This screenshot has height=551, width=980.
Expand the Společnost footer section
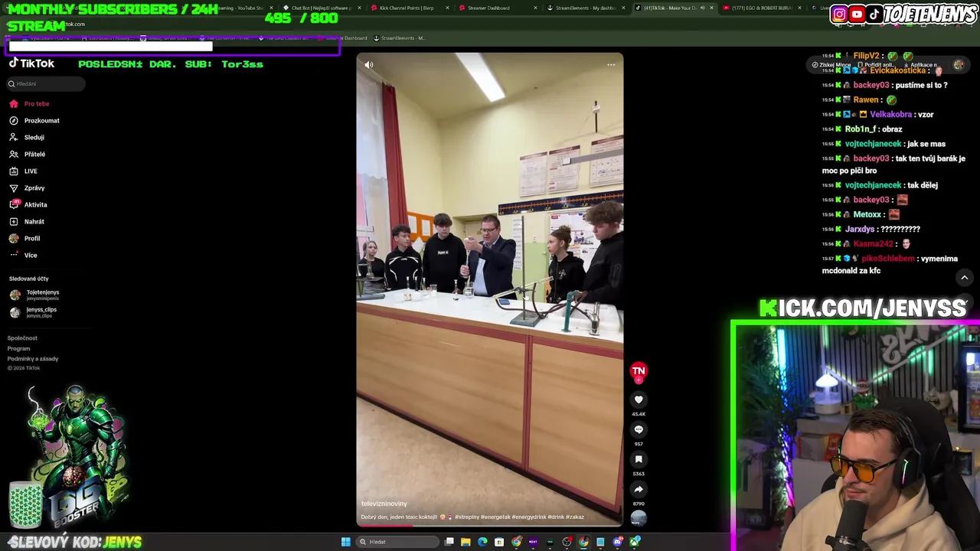point(22,337)
